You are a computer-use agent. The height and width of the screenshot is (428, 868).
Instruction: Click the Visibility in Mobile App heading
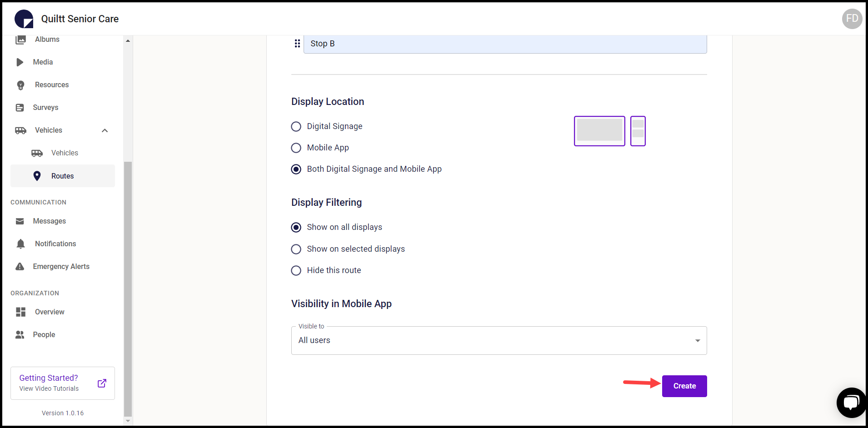(341, 304)
